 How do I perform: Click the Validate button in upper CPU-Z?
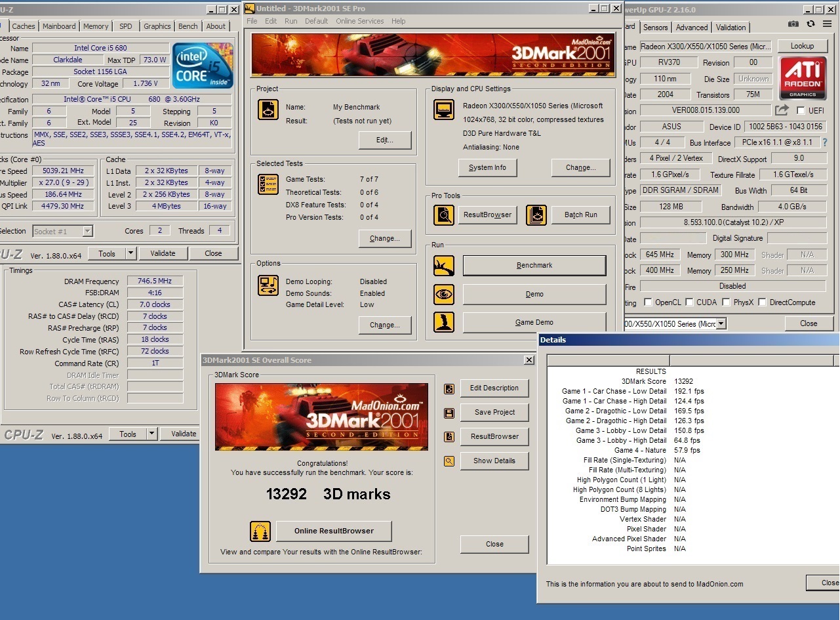pos(163,253)
